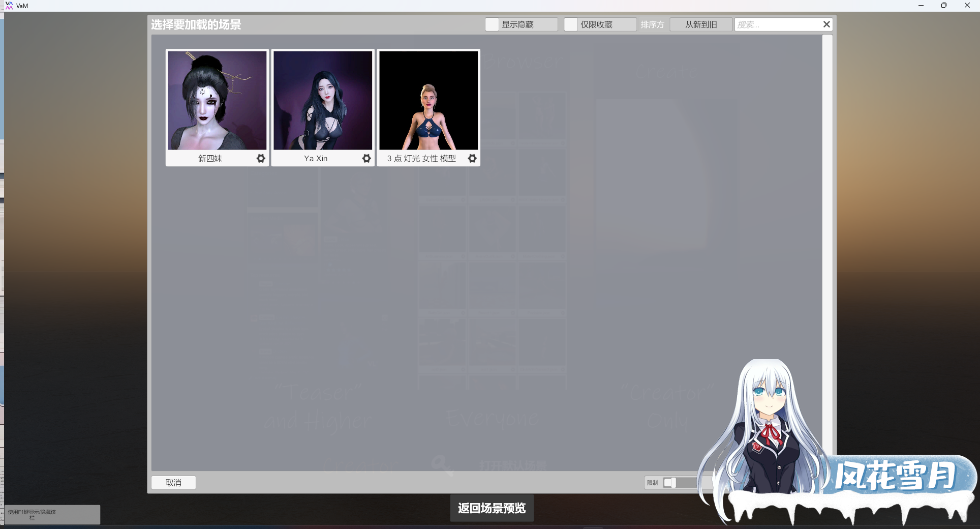980x529 pixels.
Task: Select the Ya Xin scene thumbnail
Action: click(x=323, y=100)
